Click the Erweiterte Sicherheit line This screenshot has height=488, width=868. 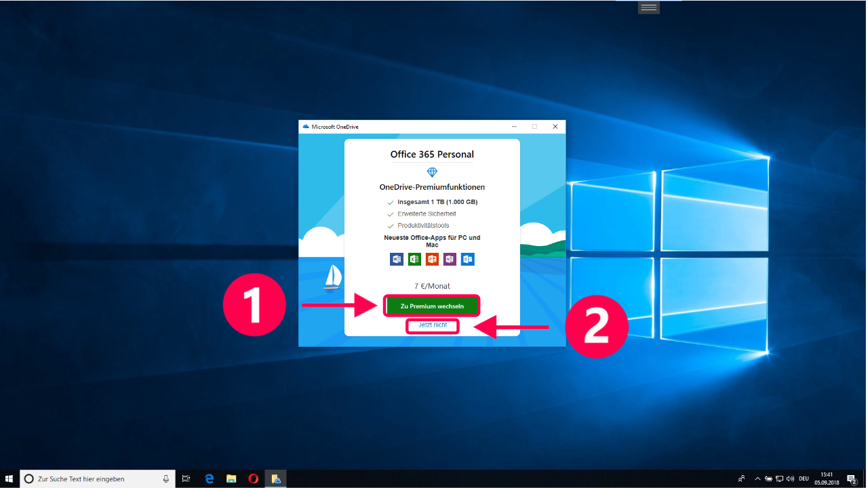point(427,213)
